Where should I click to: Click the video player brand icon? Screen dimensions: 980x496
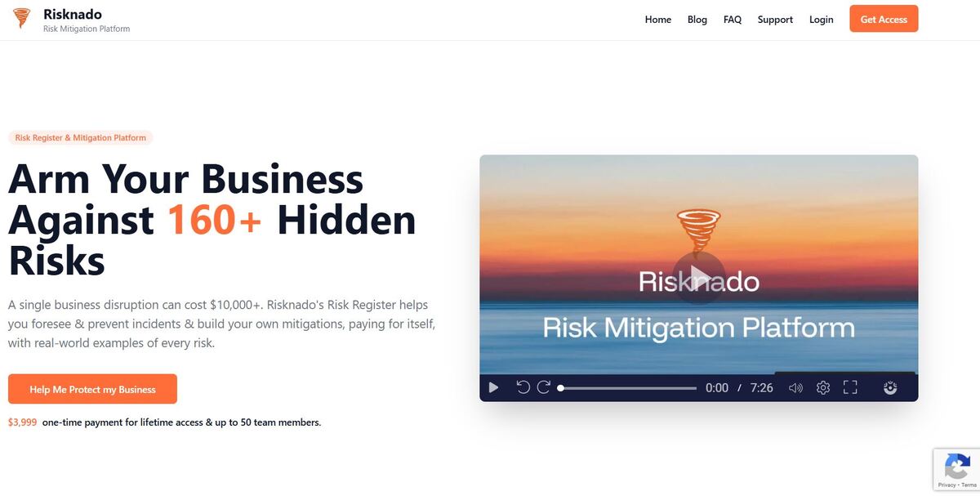click(x=890, y=388)
